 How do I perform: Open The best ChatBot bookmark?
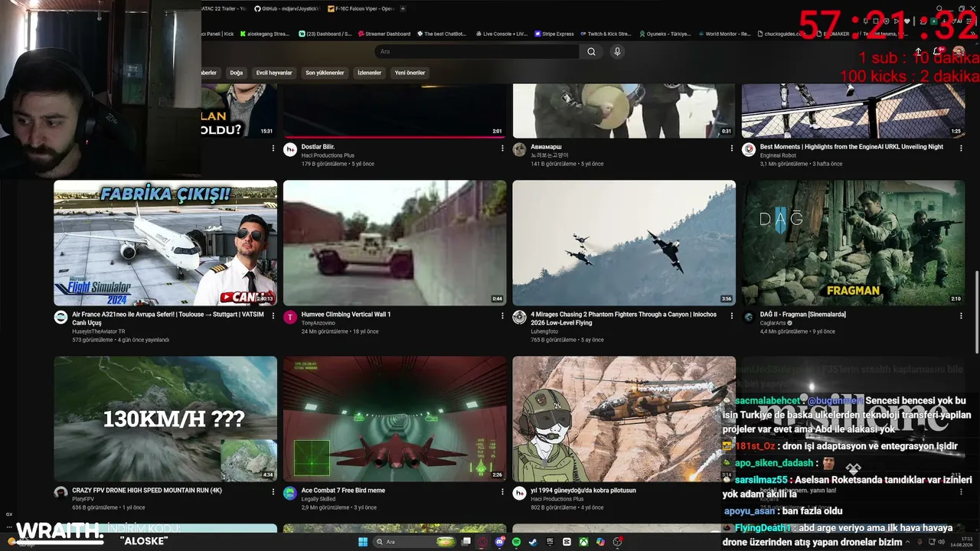pos(442,34)
